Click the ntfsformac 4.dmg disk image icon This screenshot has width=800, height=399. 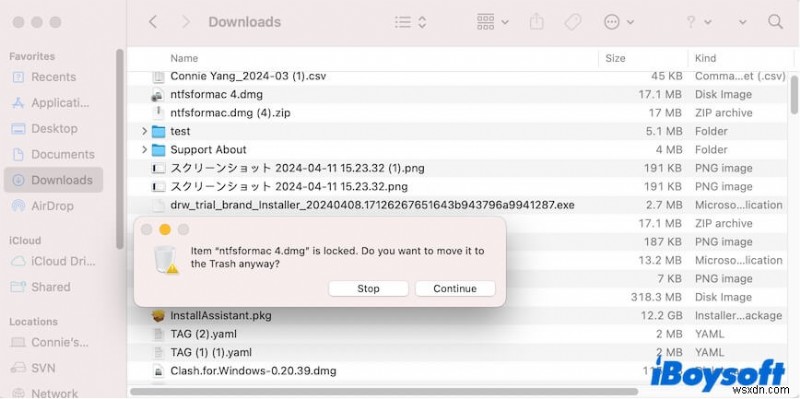pyautogui.click(x=159, y=94)
